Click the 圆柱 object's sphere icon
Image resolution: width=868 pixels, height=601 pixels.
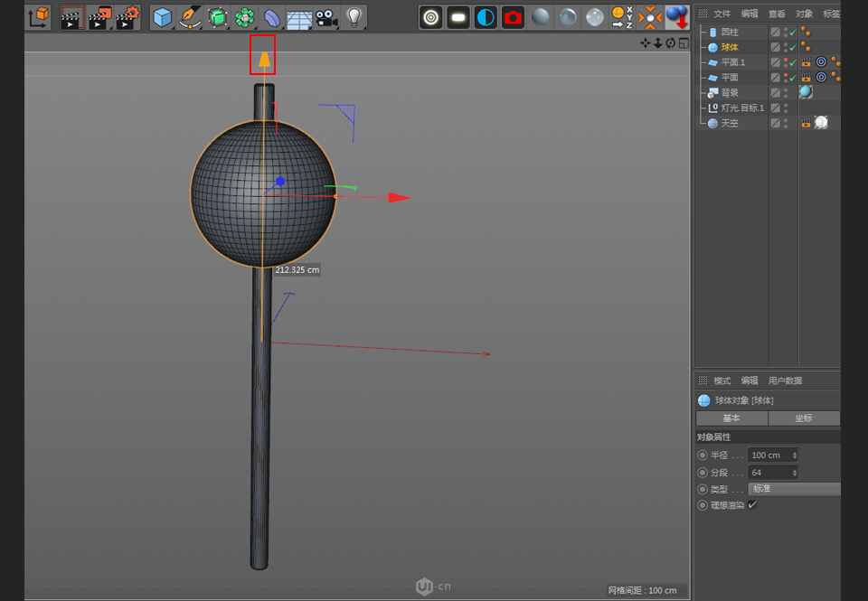(x=805, y=30)
